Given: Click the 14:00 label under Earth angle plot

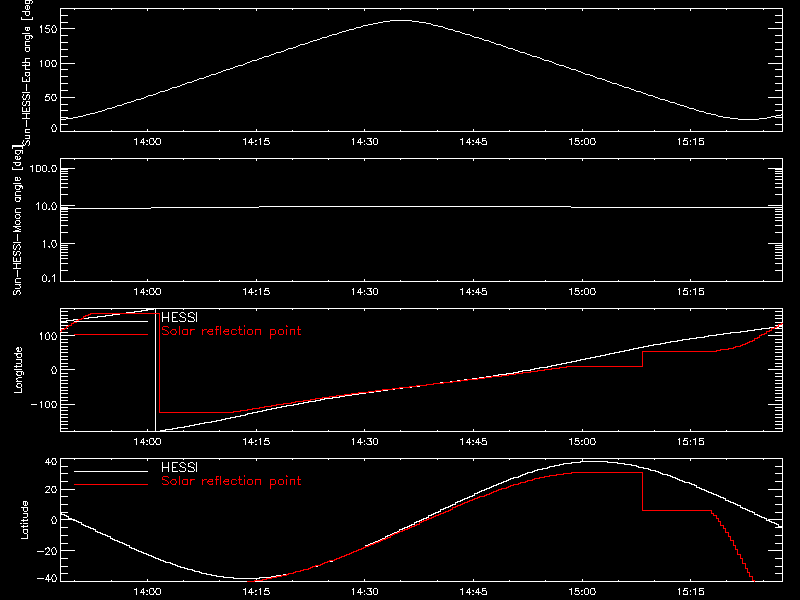Looking at the screenshot, I should 147,142.
